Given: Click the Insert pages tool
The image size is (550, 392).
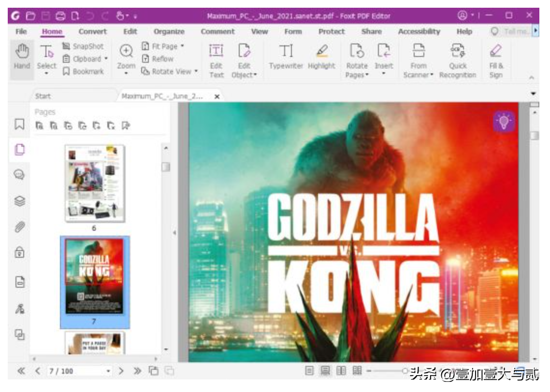Looking at the screenshot, I should [x=384, y=59].
